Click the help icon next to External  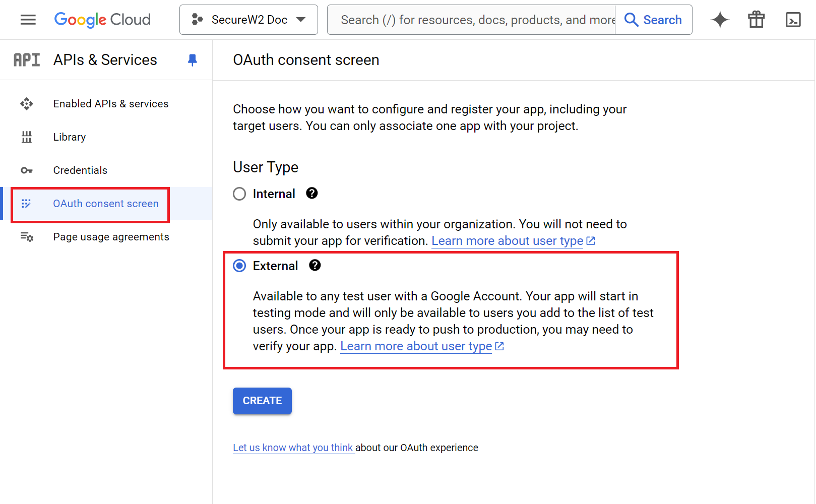click(315, 266)
